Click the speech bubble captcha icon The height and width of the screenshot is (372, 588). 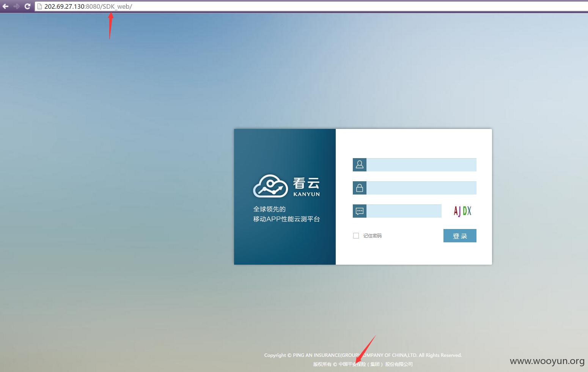tap(360, 211)
